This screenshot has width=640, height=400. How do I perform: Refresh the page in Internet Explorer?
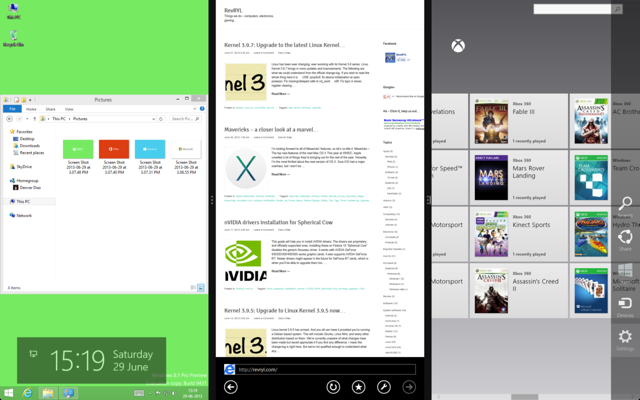tap(333, 387)
